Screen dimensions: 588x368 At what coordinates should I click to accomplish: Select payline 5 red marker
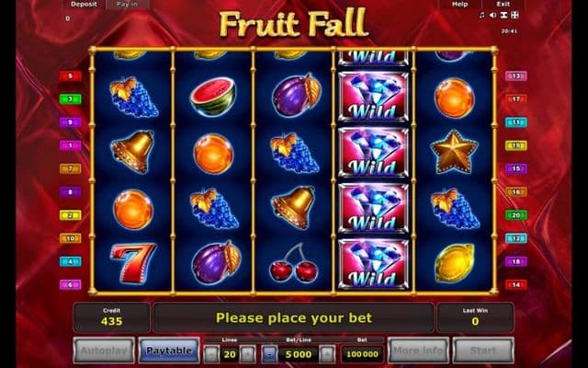70,76
